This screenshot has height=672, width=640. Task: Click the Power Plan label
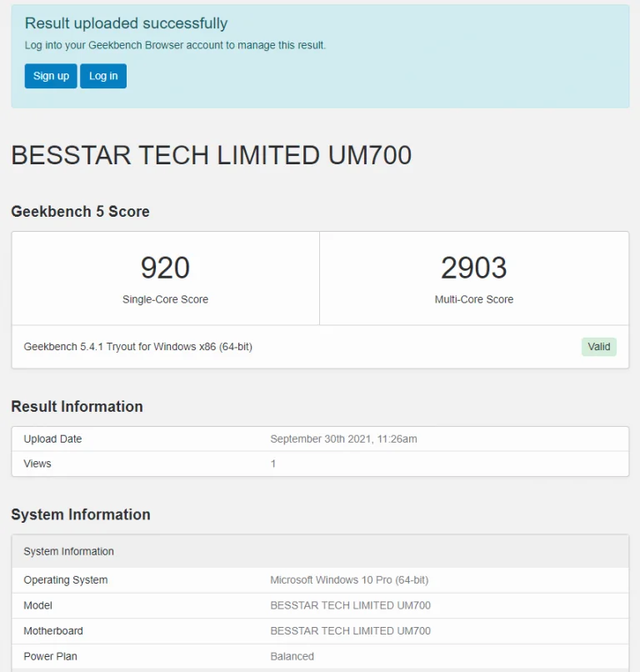point(50,656)
